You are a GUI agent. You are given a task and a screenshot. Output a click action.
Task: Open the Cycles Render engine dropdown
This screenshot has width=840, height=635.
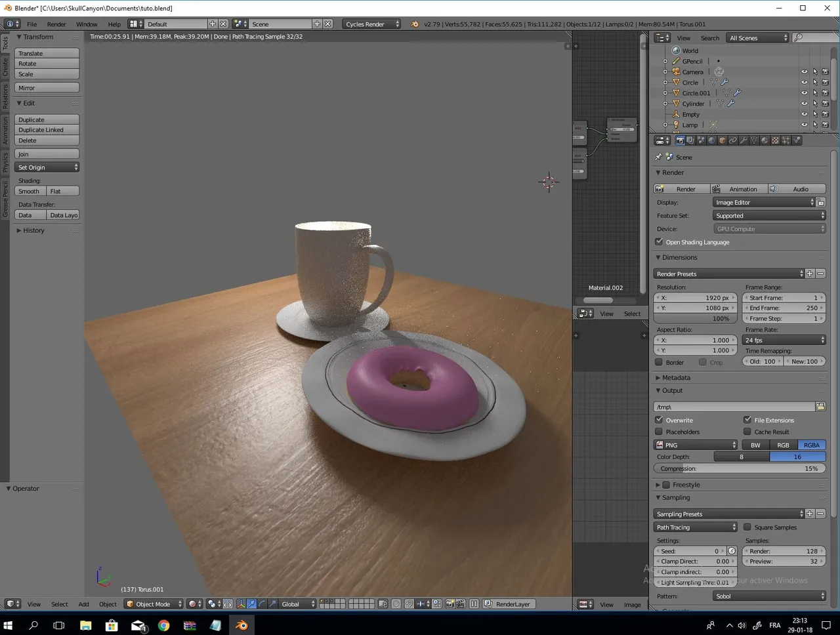pos(372,24)
